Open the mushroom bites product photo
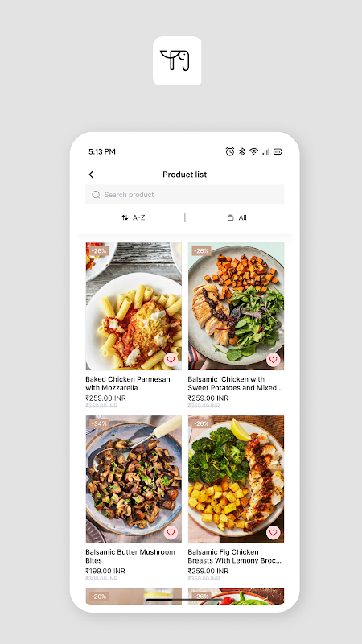The image size is (362, 644). point(134,479)
